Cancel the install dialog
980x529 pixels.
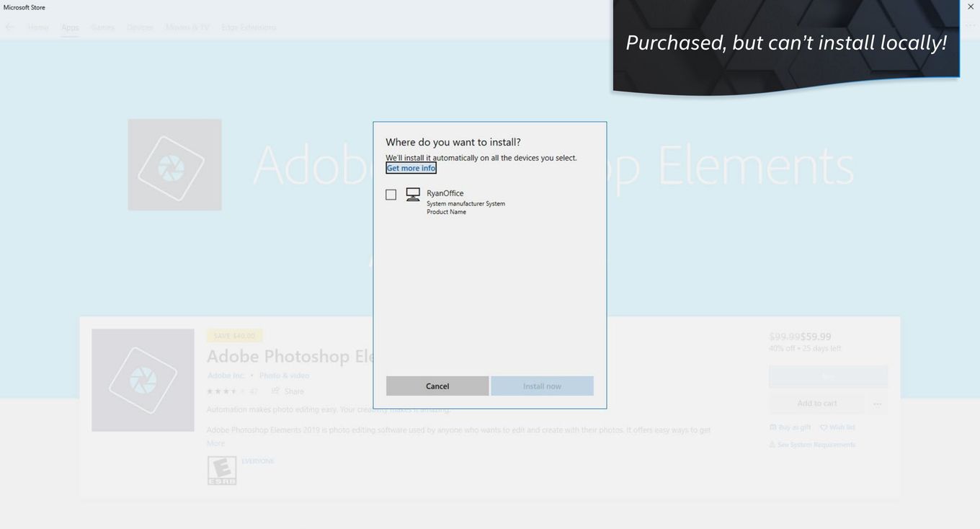coord(437,386)
